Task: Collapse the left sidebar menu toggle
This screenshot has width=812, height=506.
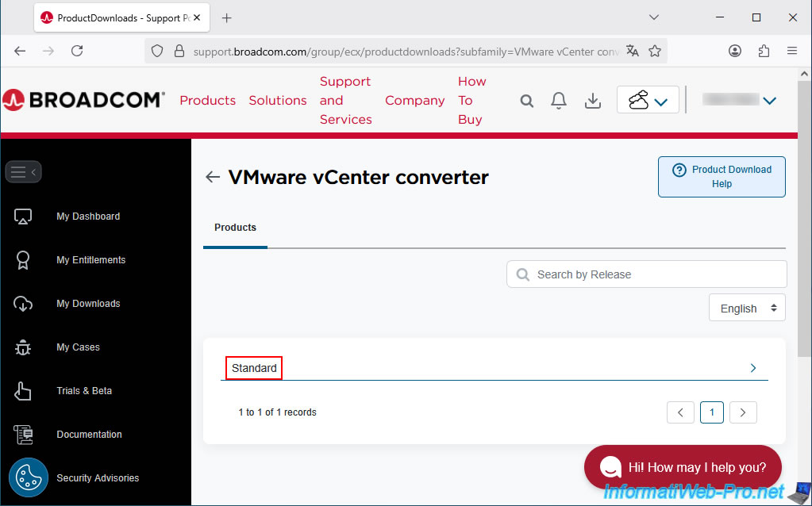Action: point(23,171)
